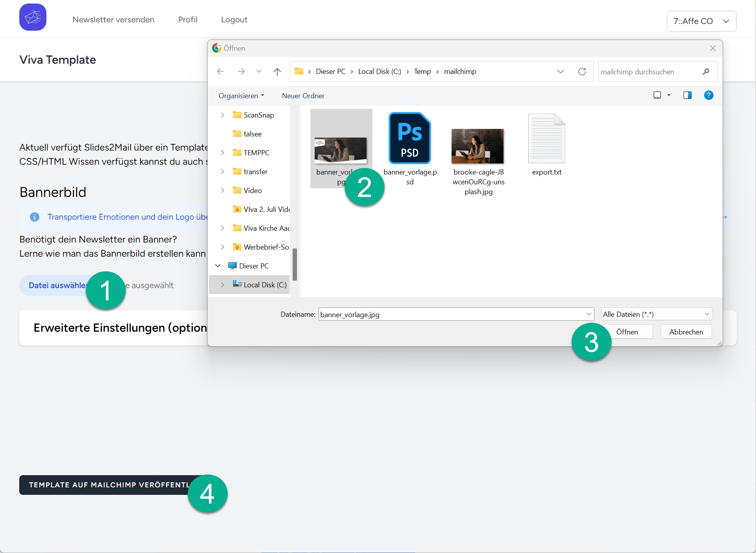Collapse the Dieser PC tree node
Screen dimensions: 756x553
point(218,266)
